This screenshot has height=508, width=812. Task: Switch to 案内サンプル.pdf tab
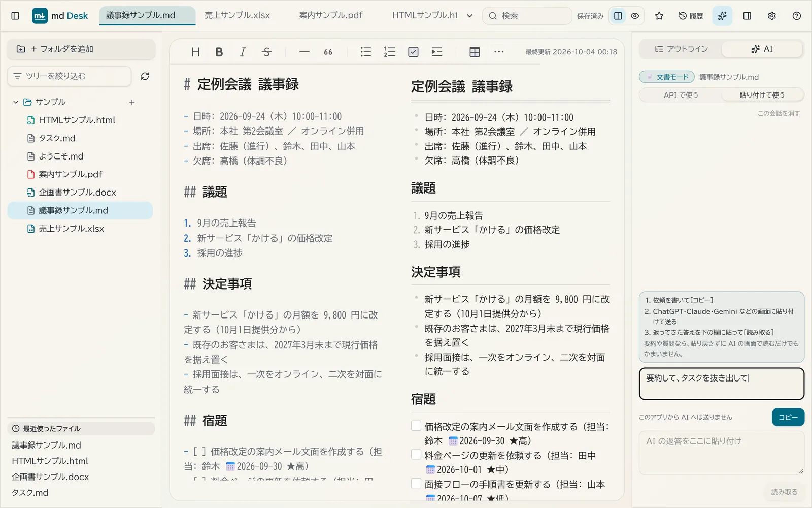coord(331,16)
